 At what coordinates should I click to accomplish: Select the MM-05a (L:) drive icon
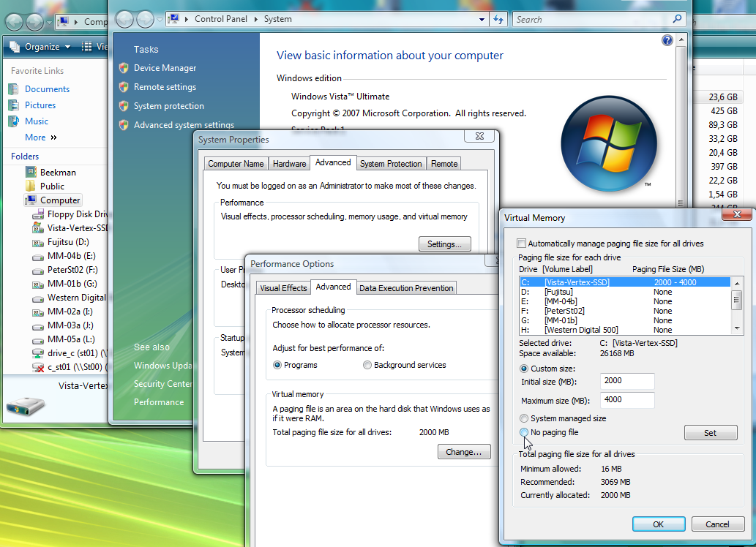pos(38,340)
